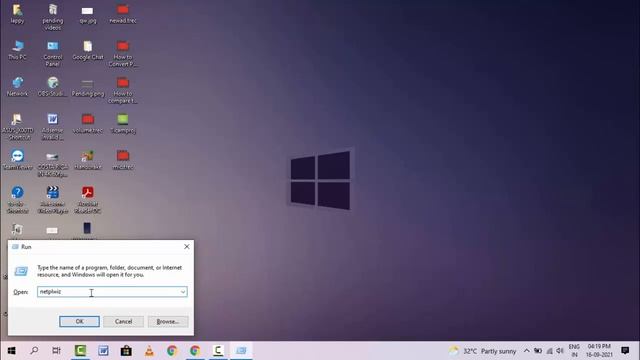Open the white Camtasia recorder taskbar icon
The width and height of the screenshot is (640, 360).
click(218, 351)
